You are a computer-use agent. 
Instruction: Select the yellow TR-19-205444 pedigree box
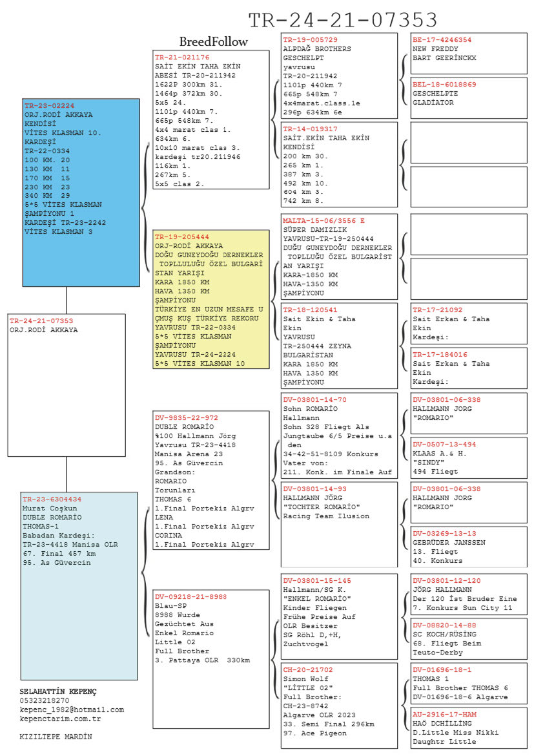click(x=211, y=300)
